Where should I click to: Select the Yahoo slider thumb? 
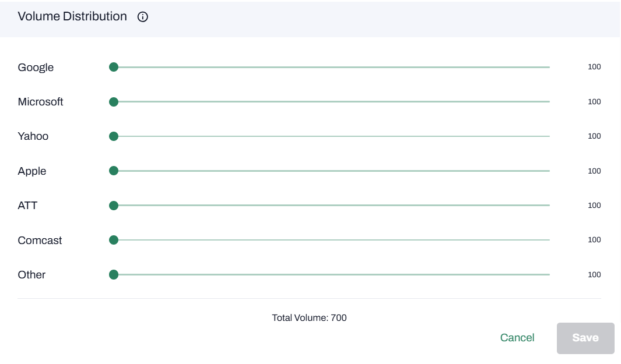point(114,136)
